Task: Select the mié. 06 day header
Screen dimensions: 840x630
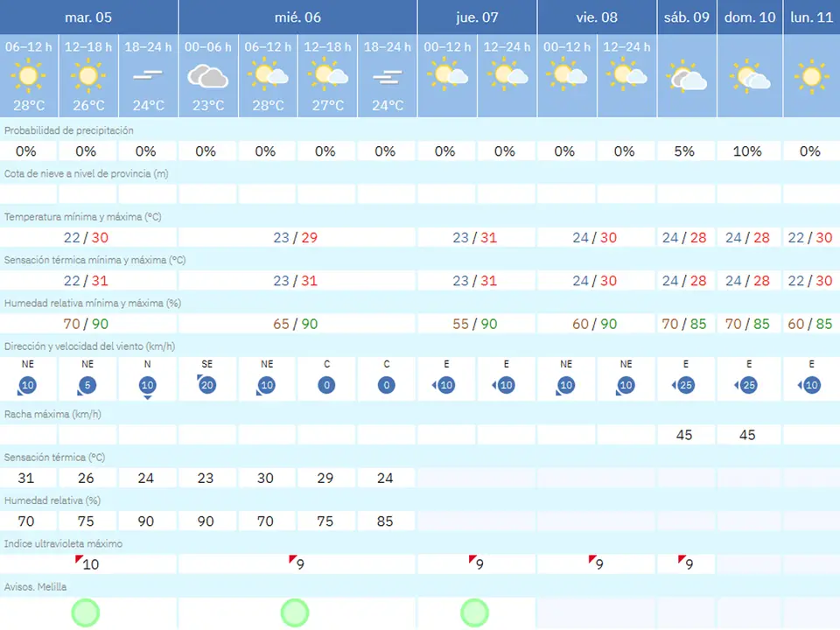Action: tap(297, 17)
